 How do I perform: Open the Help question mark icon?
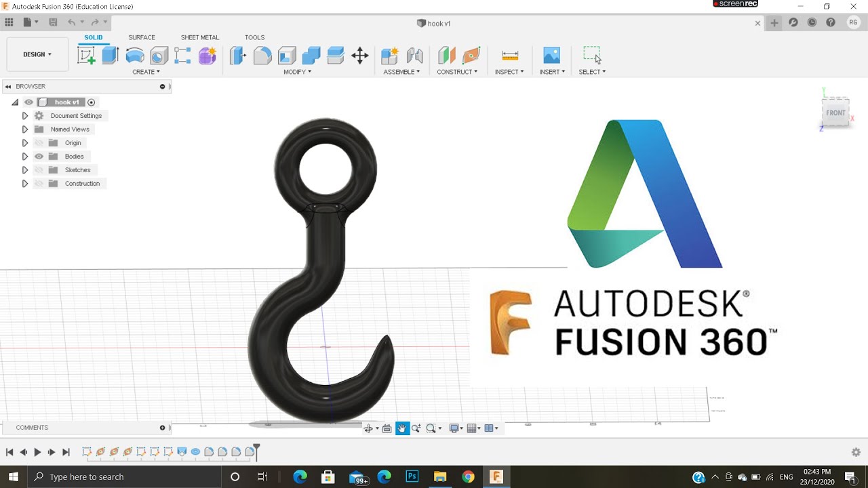point(831,22)
